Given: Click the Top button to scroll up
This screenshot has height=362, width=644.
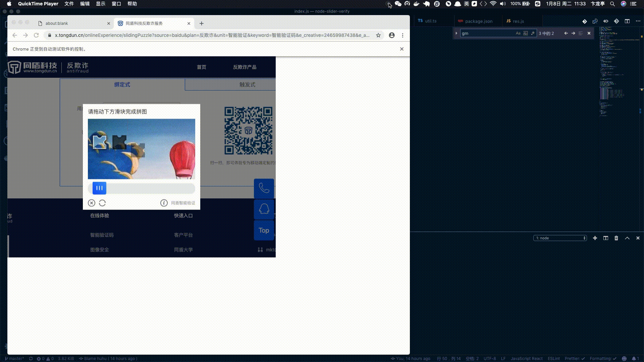Looking at the screenshot, I should point(264,230).
